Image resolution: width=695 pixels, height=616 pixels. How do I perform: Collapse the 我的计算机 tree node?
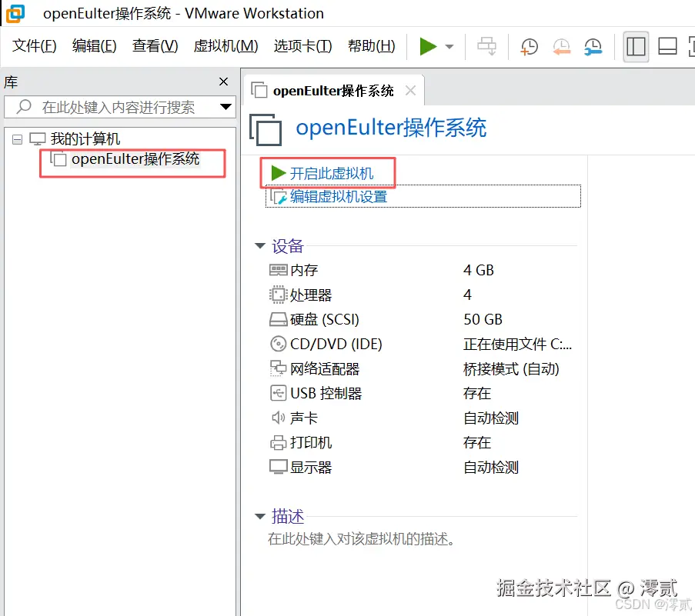tap(17, 139)
